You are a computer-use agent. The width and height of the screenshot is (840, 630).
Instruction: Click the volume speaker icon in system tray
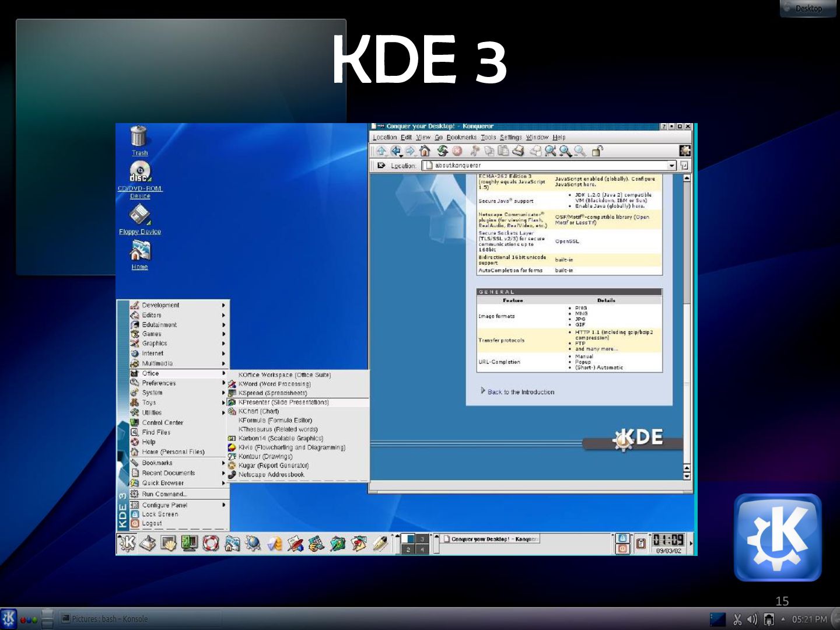click(x=752, y=619)
